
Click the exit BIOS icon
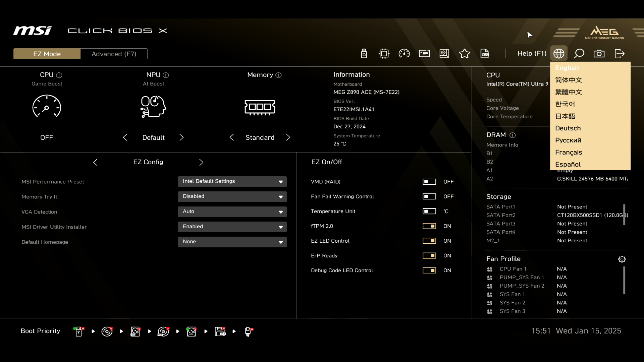[x=620, y=54]
